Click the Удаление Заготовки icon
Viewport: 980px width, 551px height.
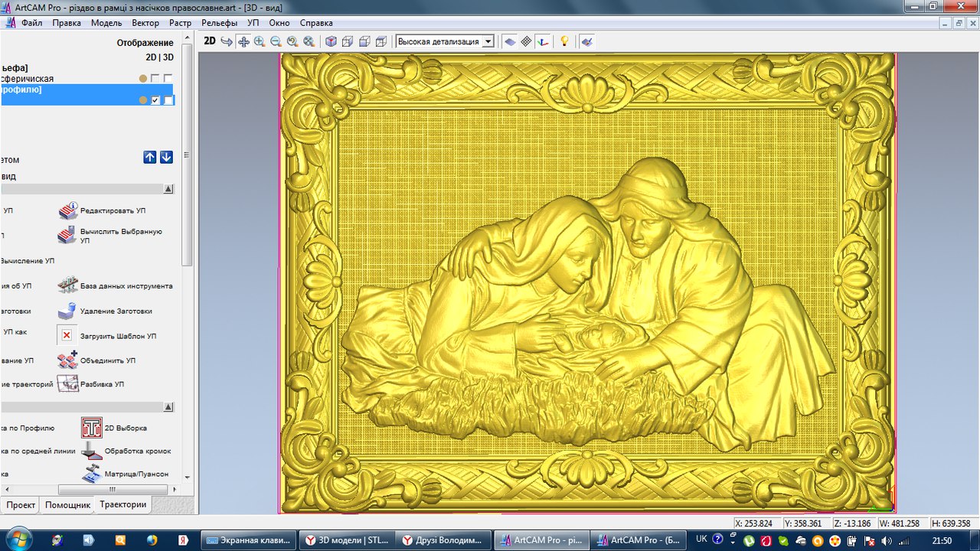click(x=68, y=311)
